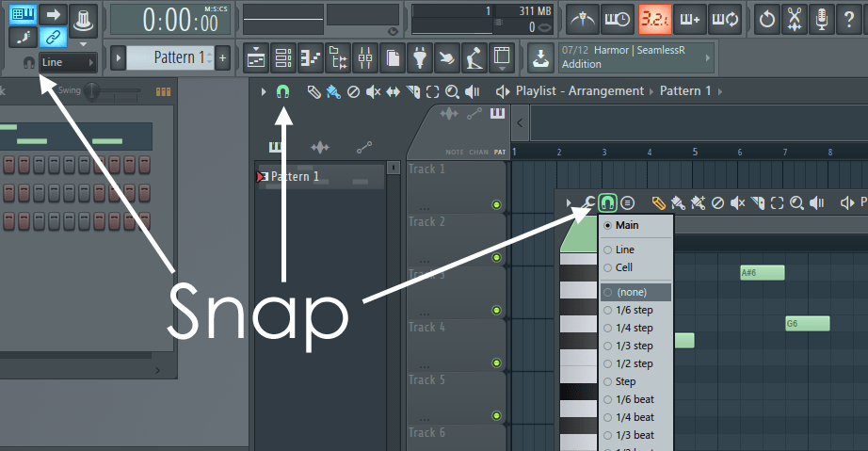The width and height of the screenshot is (868, 451).
Task: Open Channel rack graph editor bars icon
Action: pyautogui.click(x=163, y=91)
